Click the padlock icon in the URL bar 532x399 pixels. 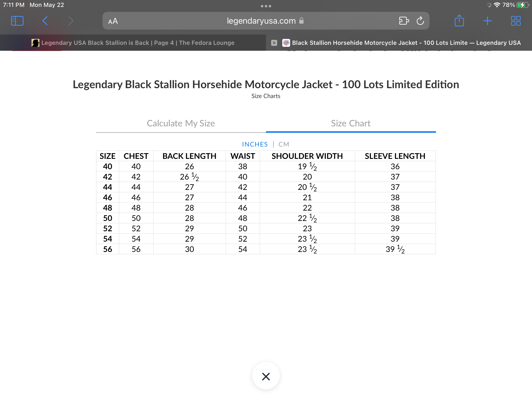[x=301, y=21]
